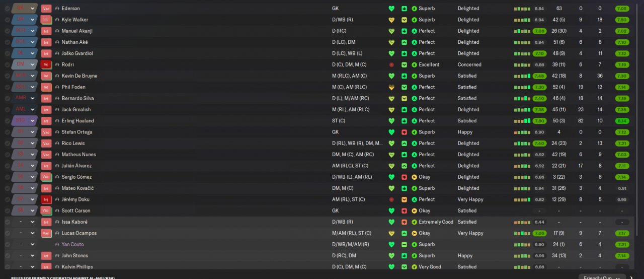
Task: Click Matheus Nunes's Vac status badge
Action: pyautogui.click(x=46, y=155)
